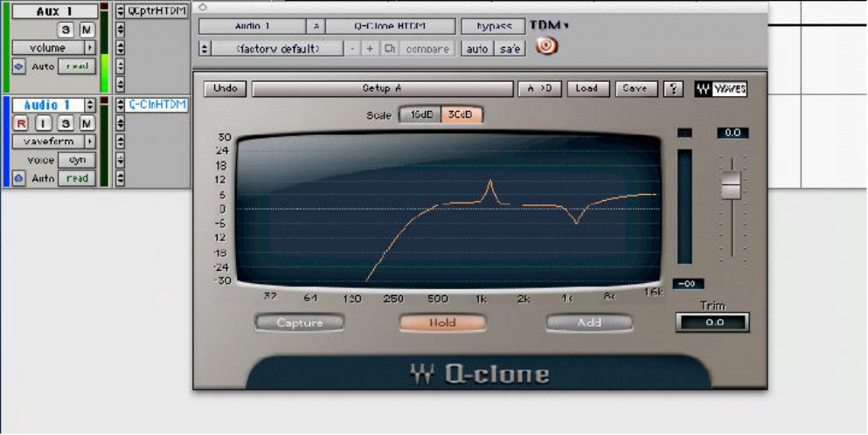Toggle input monitoring on Audio 1

pos(43,123)
